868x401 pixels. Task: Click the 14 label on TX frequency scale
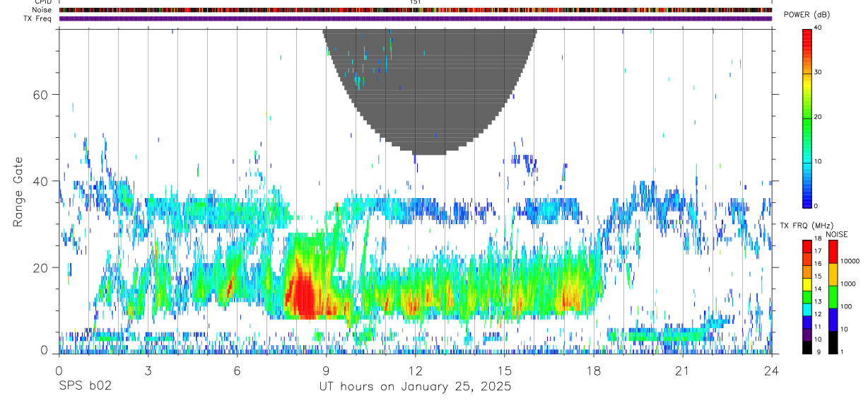(x=818, y=289)
